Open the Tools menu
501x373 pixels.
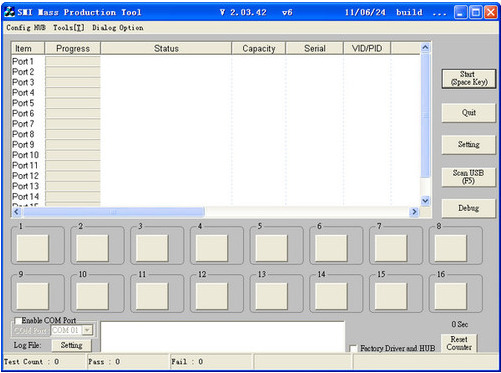tap(69, 28)
